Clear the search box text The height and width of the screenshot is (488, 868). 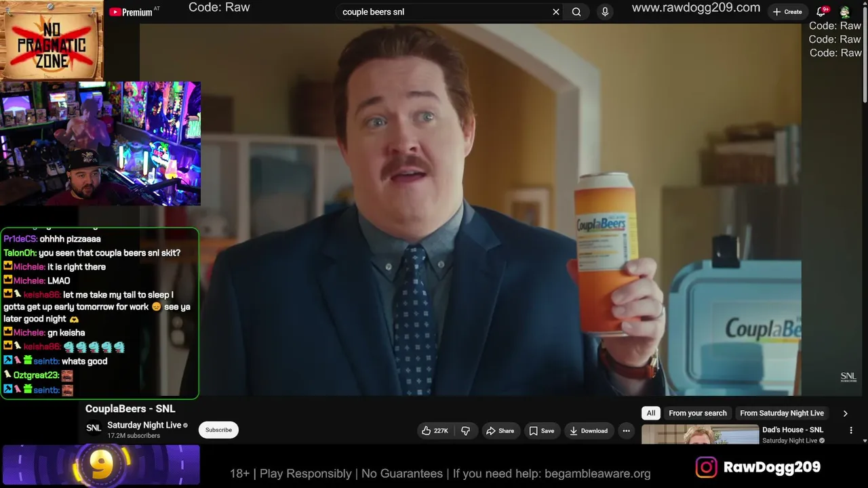coord(556,12)
